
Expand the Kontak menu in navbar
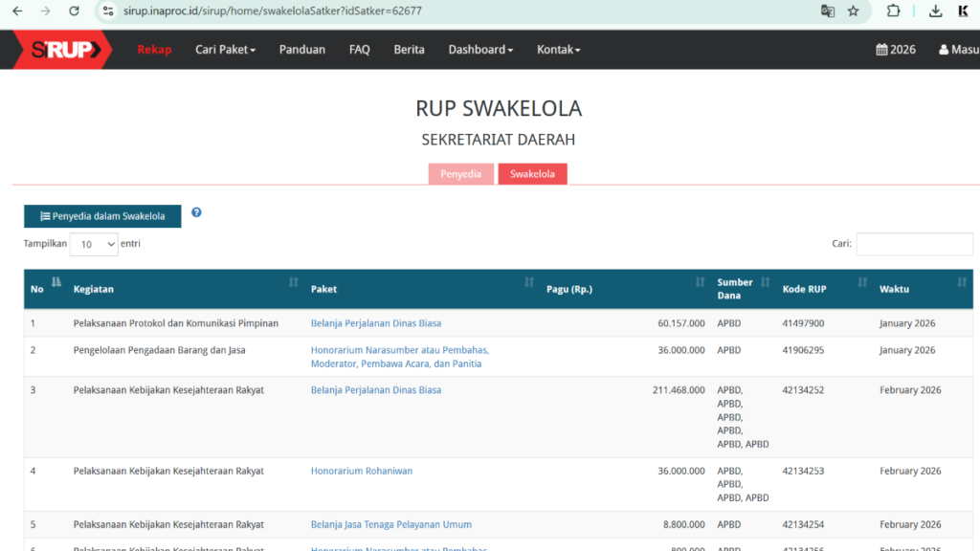558,50
